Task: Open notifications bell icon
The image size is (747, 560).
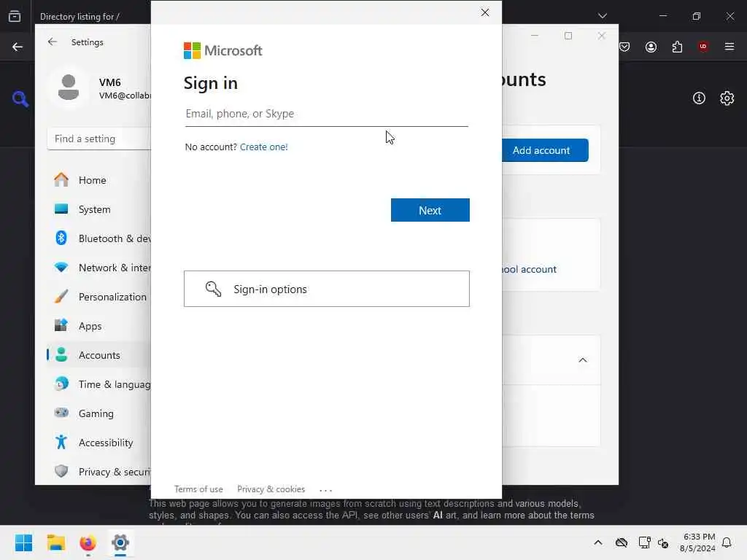Action: 727,542
